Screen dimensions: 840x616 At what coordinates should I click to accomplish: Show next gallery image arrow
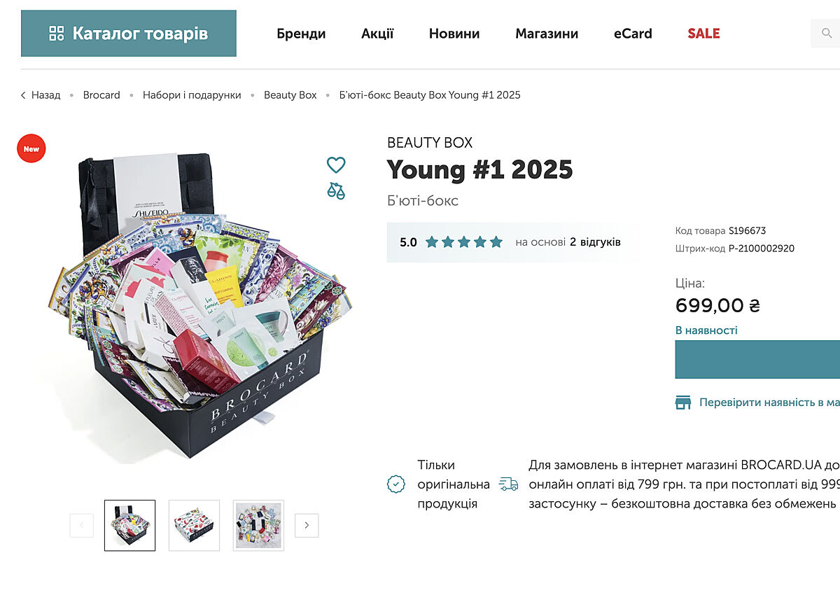click(307, 526)
